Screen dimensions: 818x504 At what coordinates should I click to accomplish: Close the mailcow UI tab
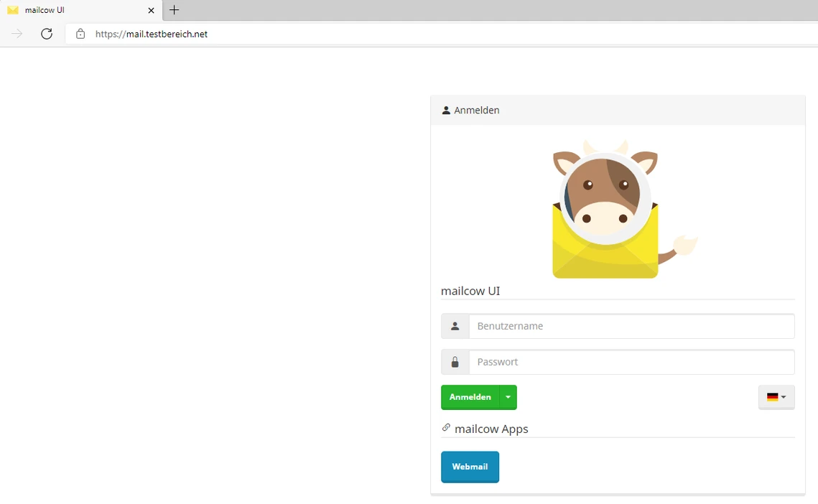point(151,11)
